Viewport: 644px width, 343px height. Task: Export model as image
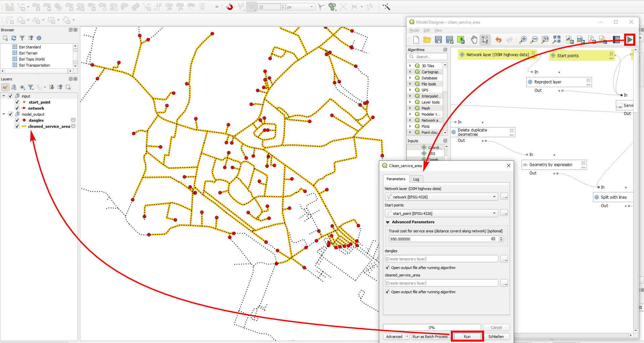coord(581,40)
